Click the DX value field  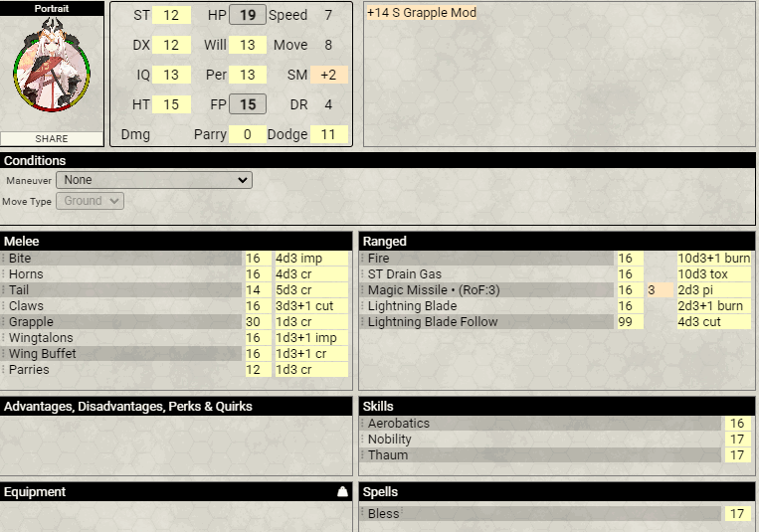point(171,45)
